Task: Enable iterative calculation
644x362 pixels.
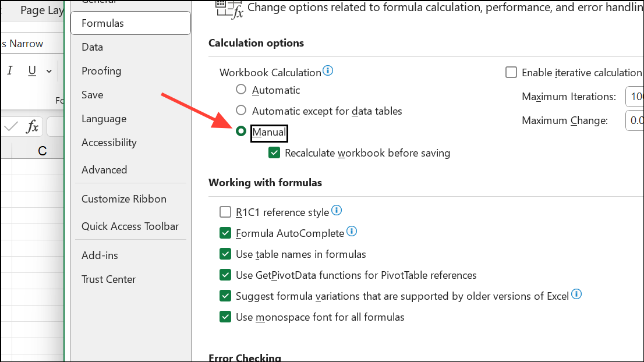Action: click(x=511, y=72)
